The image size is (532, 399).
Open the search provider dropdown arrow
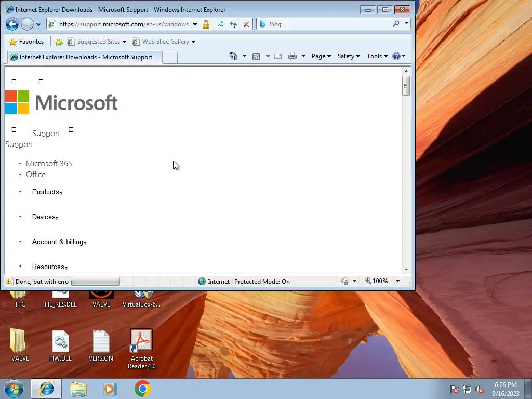[x=406, y=24]
